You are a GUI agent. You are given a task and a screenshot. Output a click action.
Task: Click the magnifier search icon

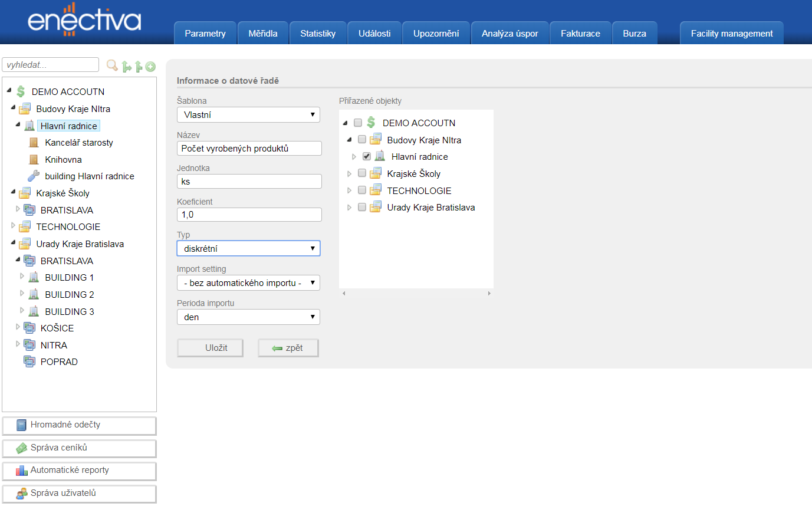point(111,65)
